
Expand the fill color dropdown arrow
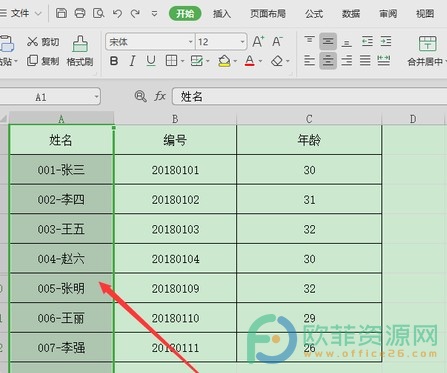click(235, 61)
